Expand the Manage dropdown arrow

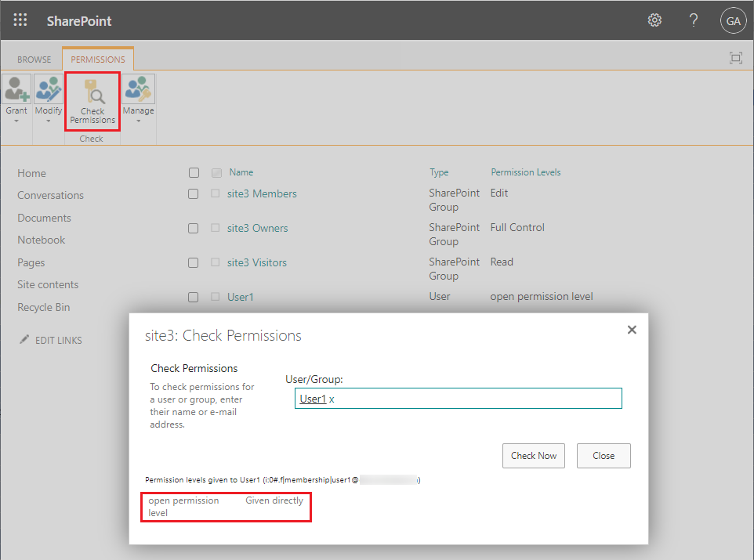[x=139, y=121]
